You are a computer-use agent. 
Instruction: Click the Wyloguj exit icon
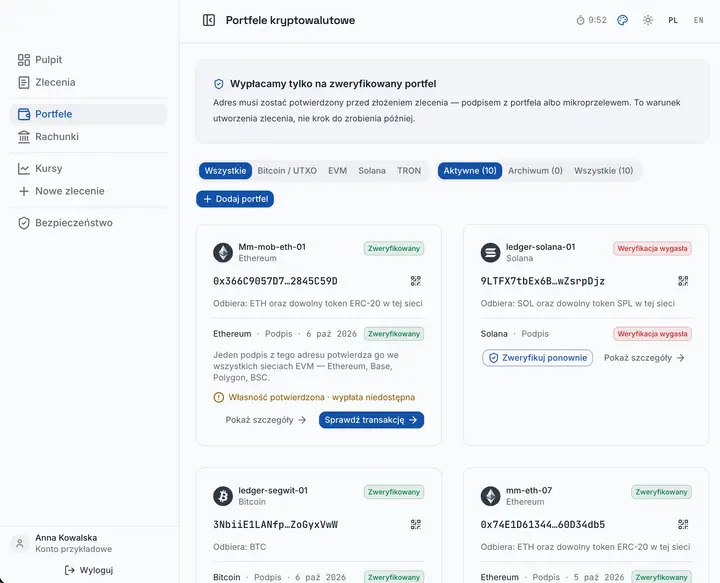70,570
